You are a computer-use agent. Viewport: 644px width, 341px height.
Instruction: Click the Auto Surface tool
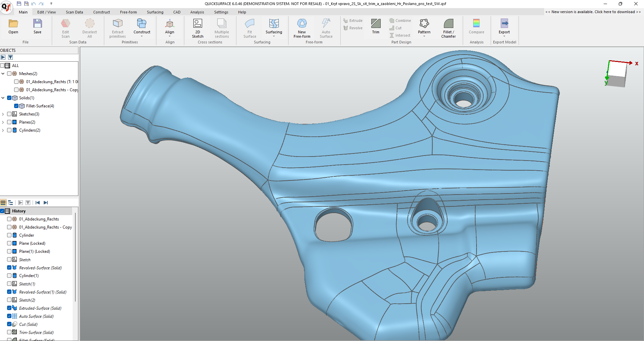326,29
